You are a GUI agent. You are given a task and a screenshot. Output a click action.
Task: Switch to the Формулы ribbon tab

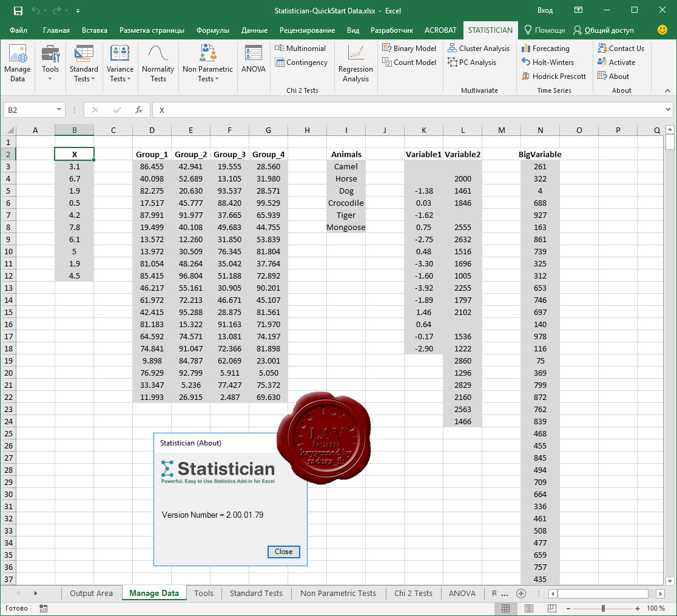coord(212,30)
